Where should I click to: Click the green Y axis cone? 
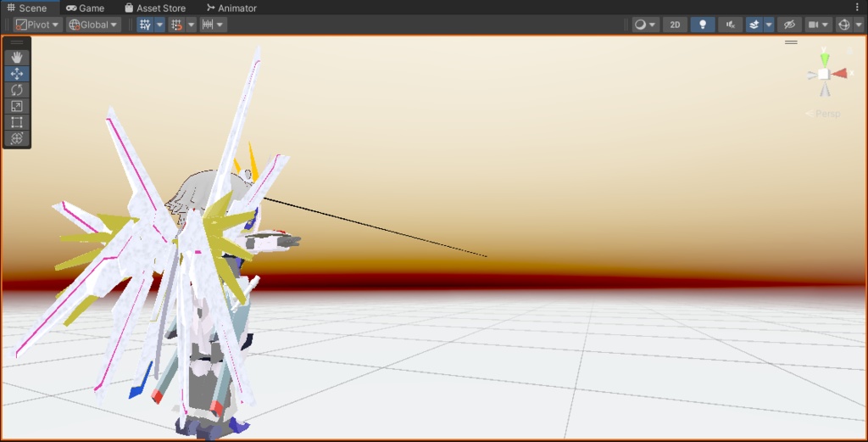pos(825,59)
